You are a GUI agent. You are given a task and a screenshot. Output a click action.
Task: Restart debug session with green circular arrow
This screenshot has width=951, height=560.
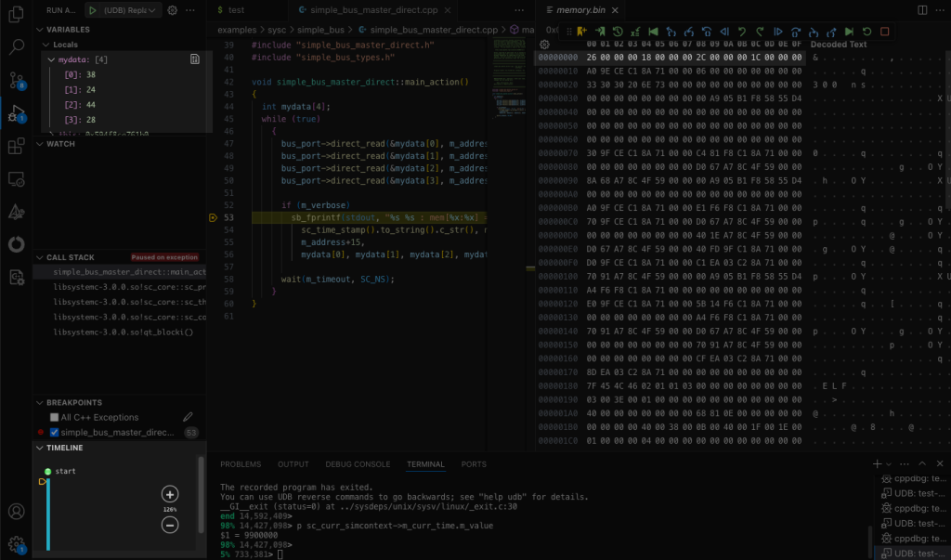pos(867,32)
